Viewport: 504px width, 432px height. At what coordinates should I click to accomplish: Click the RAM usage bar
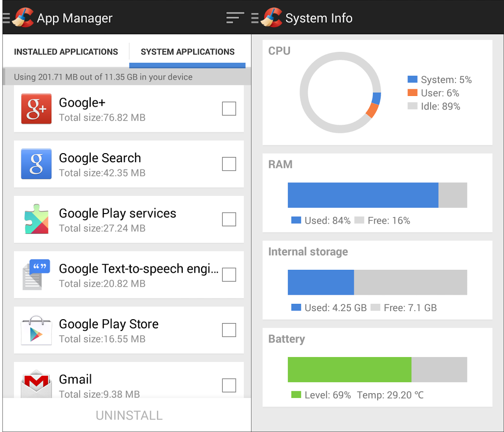tap(377, 195)
